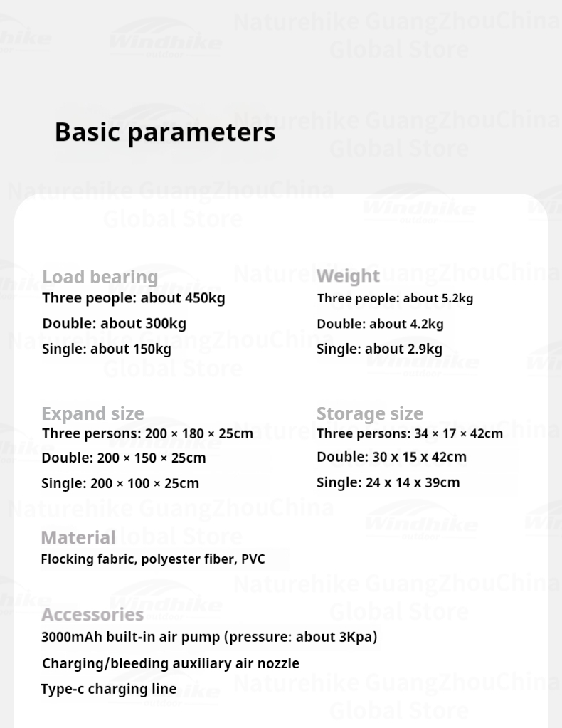Image resolution: width=562 pixels, height=728 pixels.
Task: Click Double: about 300kg line
Action: click(114, 323)
